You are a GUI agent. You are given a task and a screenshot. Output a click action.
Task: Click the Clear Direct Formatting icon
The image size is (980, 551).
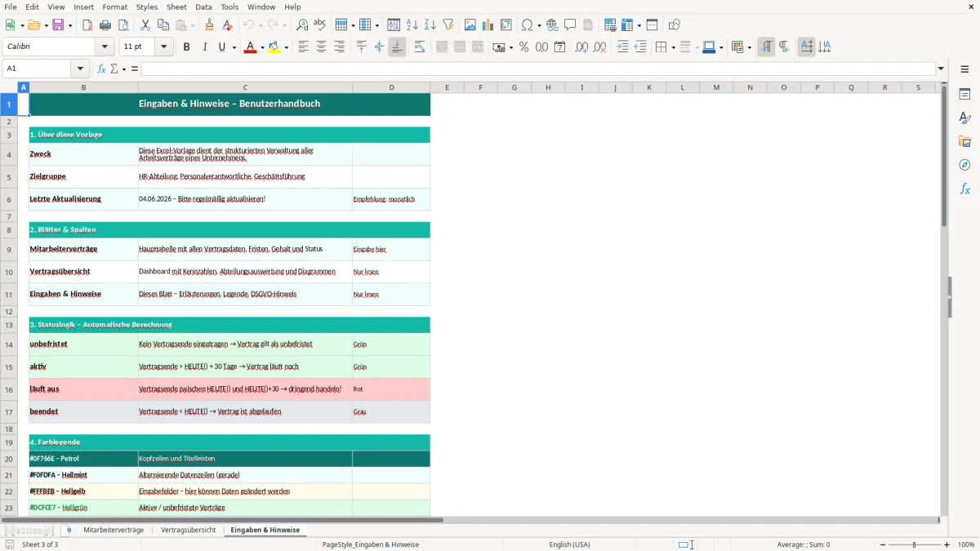(x=227, y=25)
